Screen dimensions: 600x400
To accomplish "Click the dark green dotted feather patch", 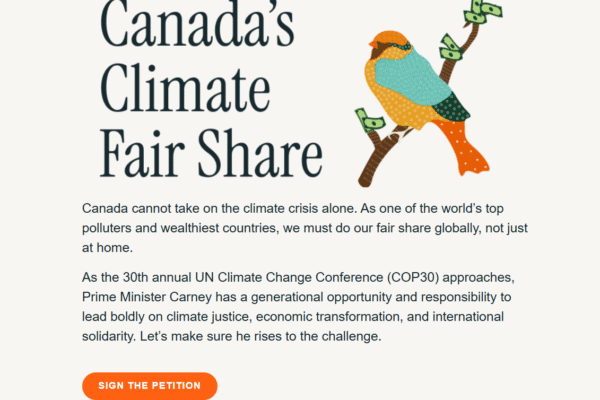I will [452, 107].
